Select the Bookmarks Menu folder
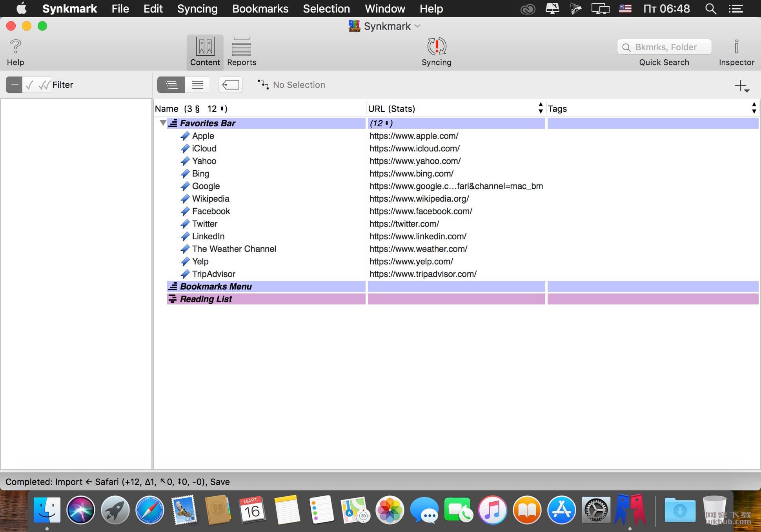 click(462, 286)
